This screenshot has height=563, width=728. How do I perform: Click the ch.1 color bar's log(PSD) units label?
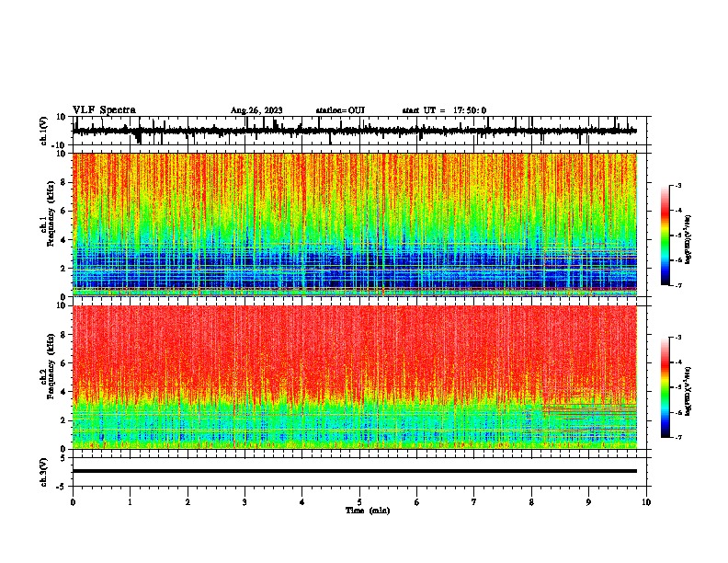[x=688, y=240]
